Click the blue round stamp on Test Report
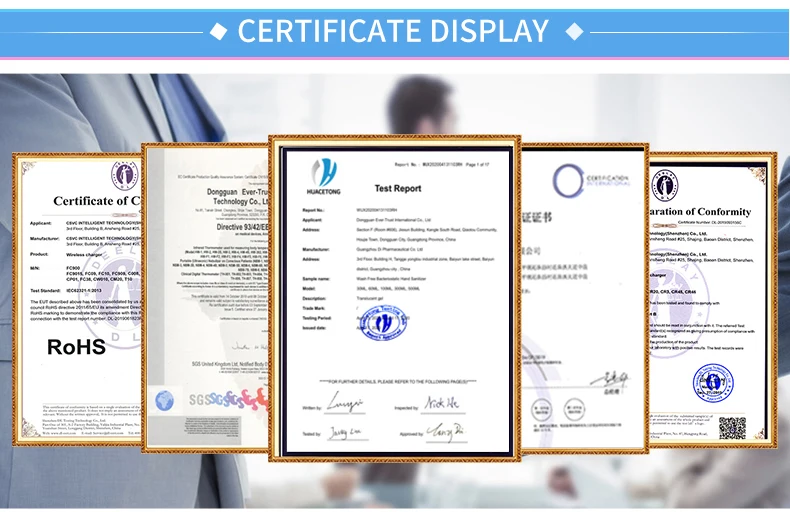790x512 pixels. click(x=383, y=321)
